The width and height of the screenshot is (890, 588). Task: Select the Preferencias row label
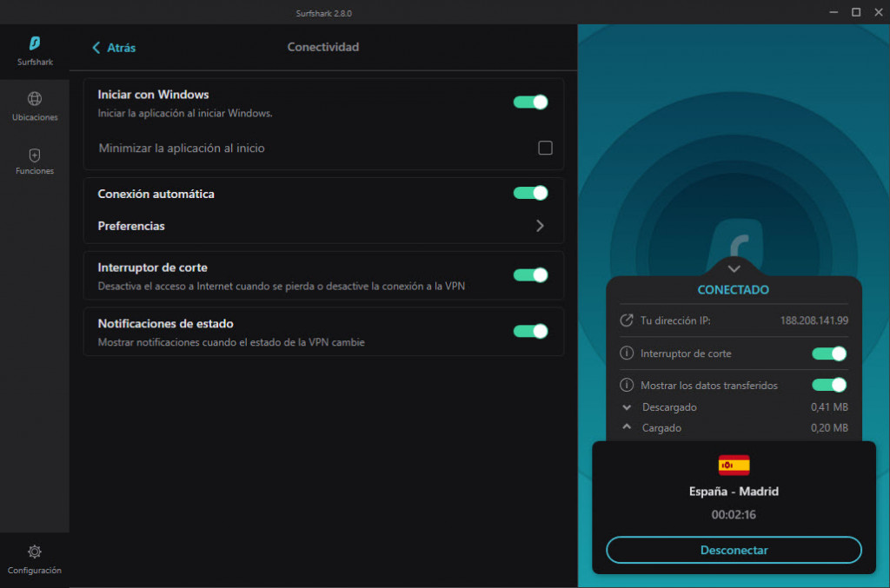point(131,226)
